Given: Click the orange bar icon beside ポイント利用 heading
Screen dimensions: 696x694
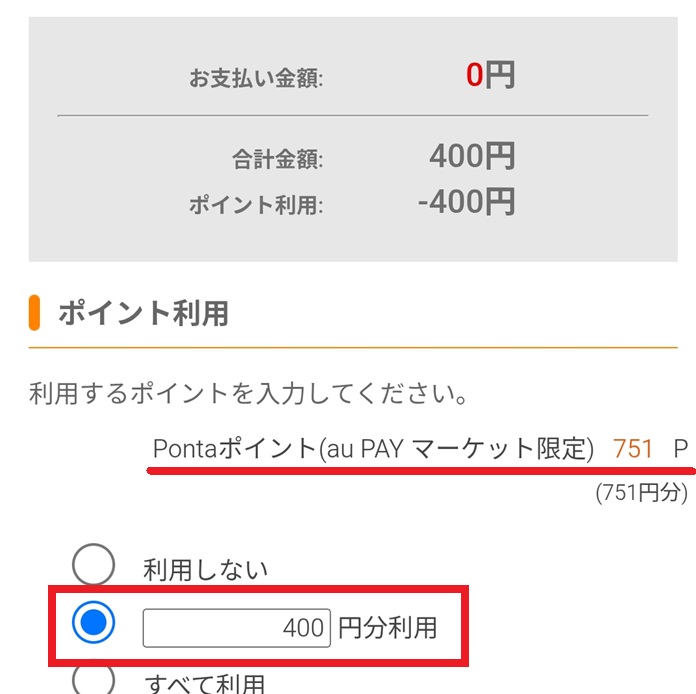Looking at the screenshot, I should pos(34,313).
